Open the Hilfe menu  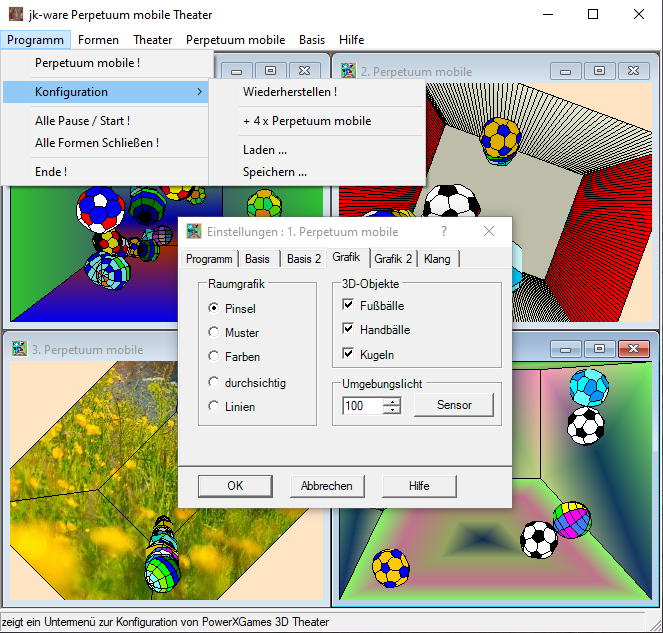[x=351, y=40]
